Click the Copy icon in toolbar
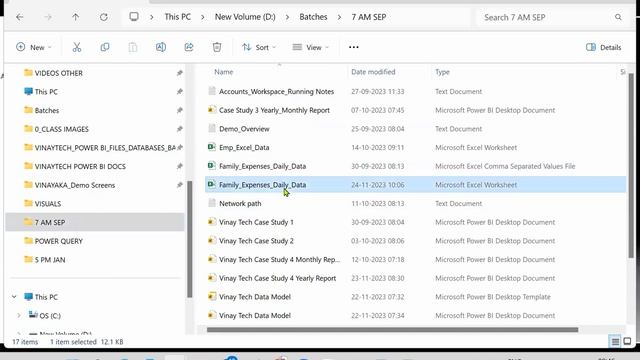 point(105,47)
